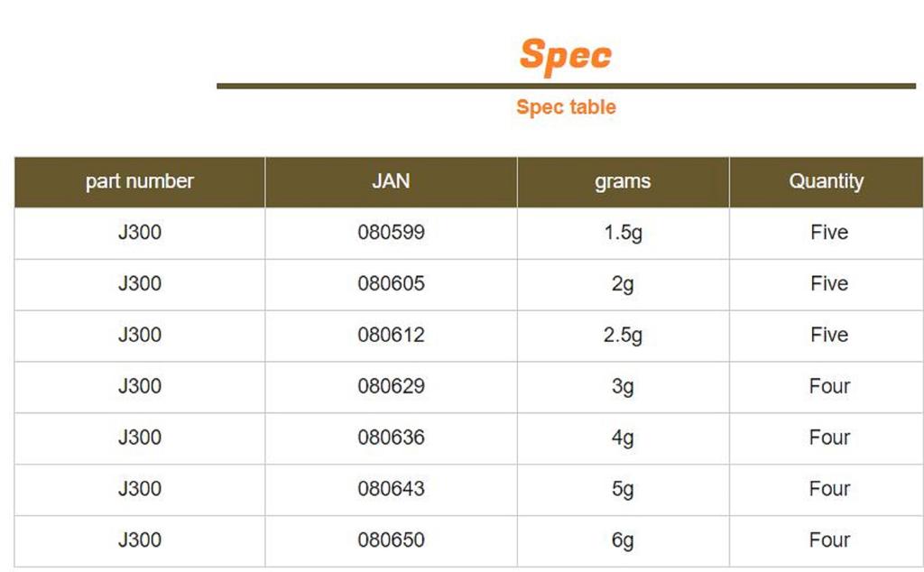Screen dimensions: 924x572
Task: Click the "Five" quantity in the 2g row
Action: (x=828, y=284)
